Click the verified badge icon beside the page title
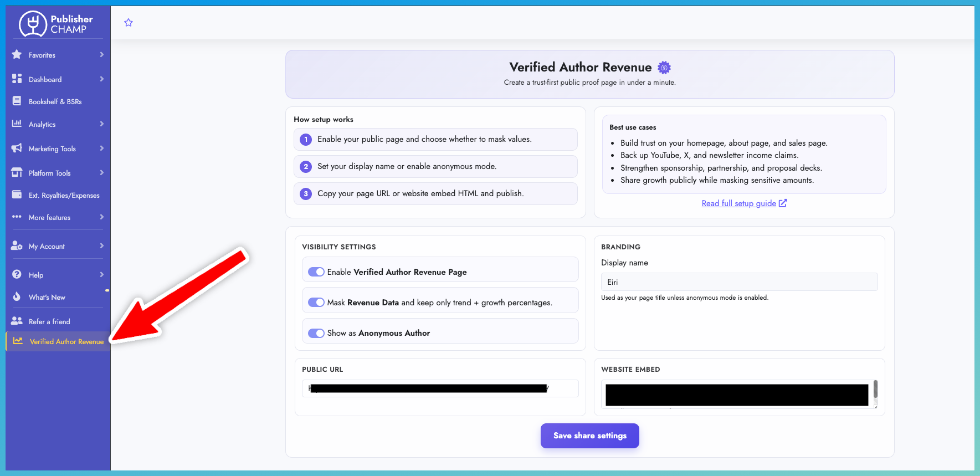The height and width of the screenshot is (476, 980). pyautogui.click(x=664, y=68)
